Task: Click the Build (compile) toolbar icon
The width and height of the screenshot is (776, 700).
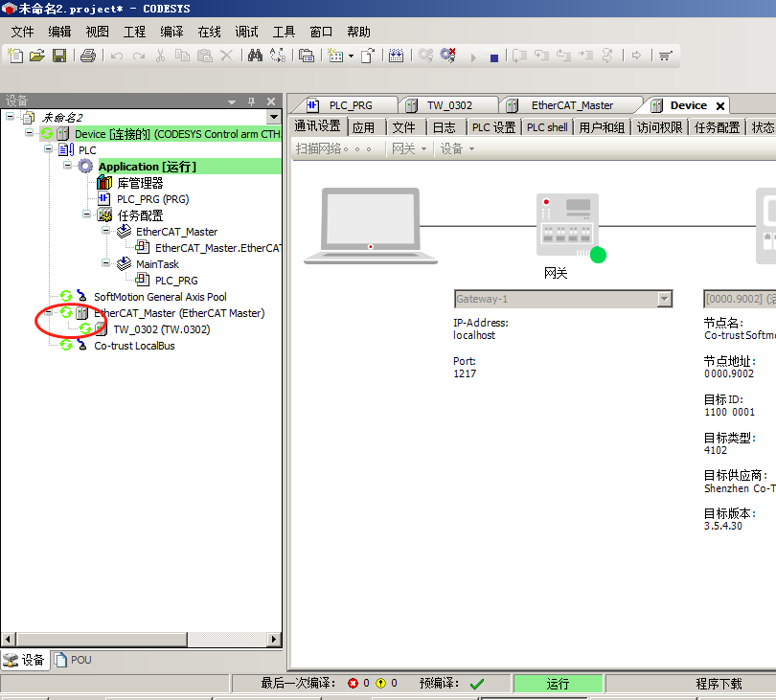Action: coord(396,56)
